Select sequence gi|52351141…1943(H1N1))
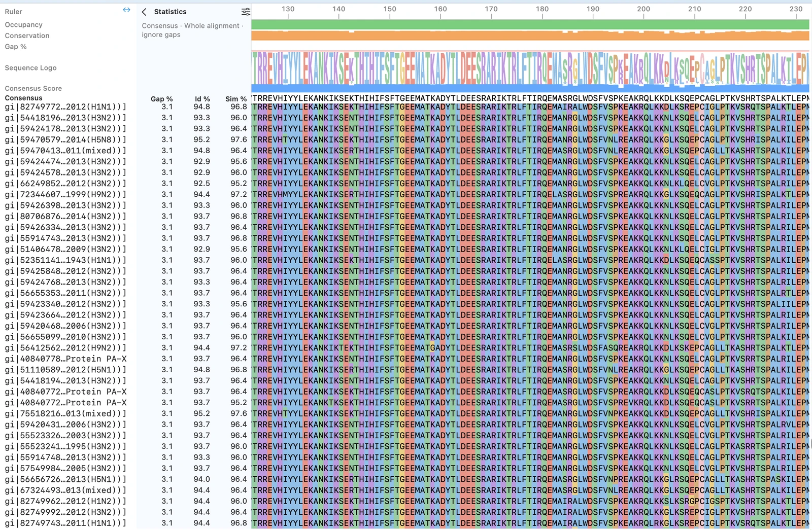The width and height of the screenshot is (812, 530). (65, 260)
